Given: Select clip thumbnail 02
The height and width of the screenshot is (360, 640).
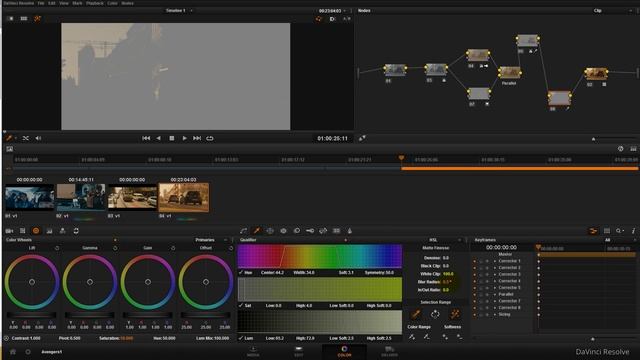Looking at the screenshot, I should pyautogui.click(x=81, y=198).
